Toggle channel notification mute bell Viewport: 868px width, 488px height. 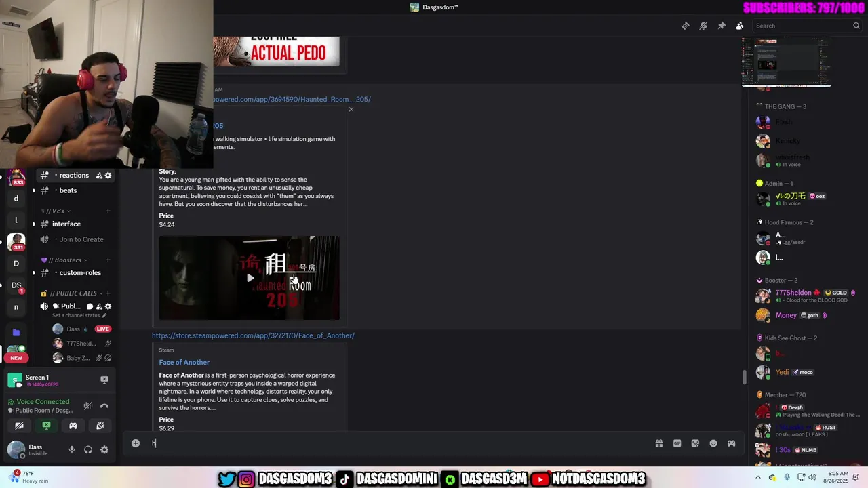point(703,26)
